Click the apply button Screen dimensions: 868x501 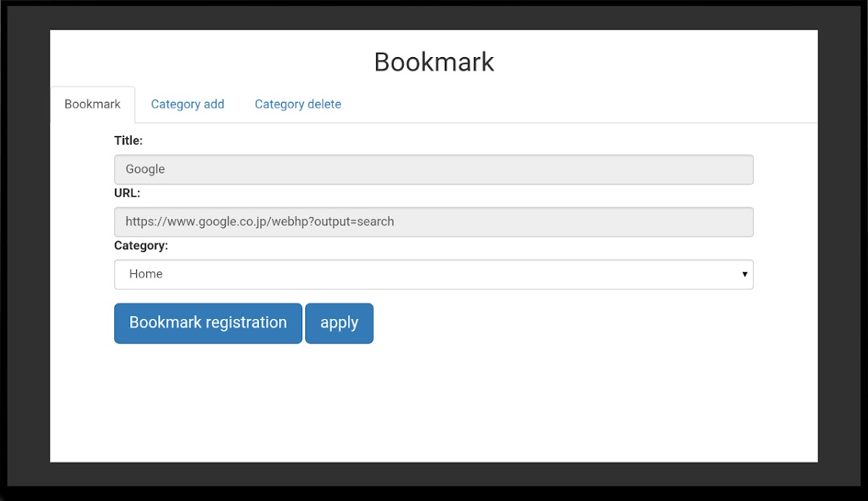pyautogui.click(x=339, y=323)
